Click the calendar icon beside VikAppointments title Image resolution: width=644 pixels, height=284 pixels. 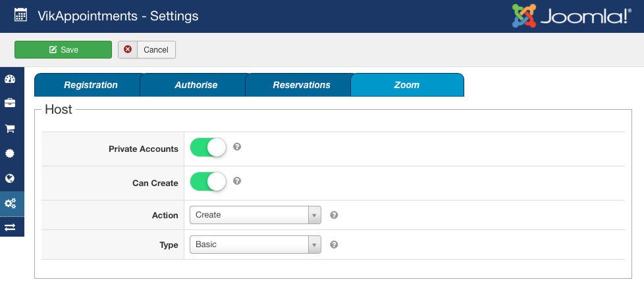click(x=20, y=16)
